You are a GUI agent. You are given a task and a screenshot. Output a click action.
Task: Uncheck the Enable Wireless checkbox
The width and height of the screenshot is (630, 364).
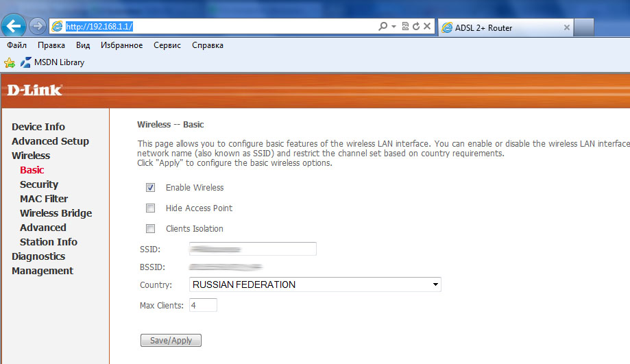150,187
